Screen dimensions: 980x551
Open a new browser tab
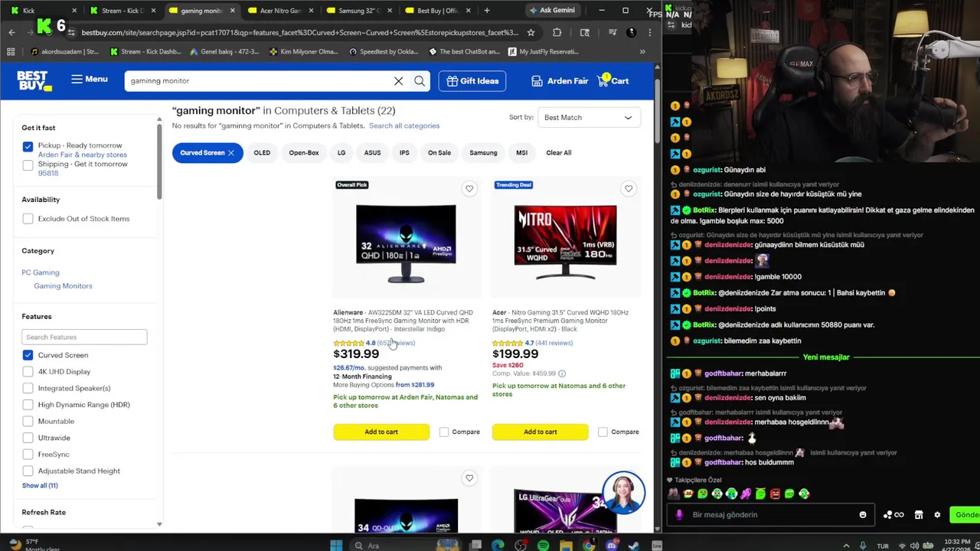click(x=487, y=10)
